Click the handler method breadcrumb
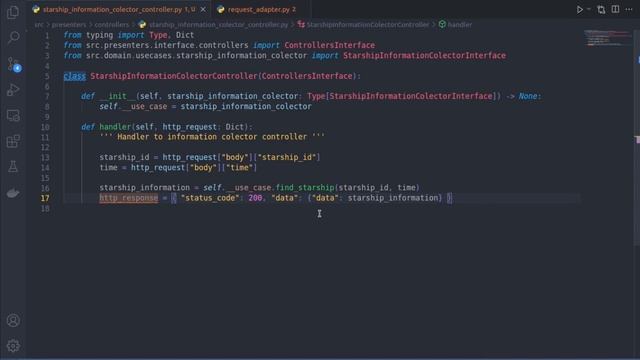The height and width of the screenshot is (360, 640). (460, 24)
